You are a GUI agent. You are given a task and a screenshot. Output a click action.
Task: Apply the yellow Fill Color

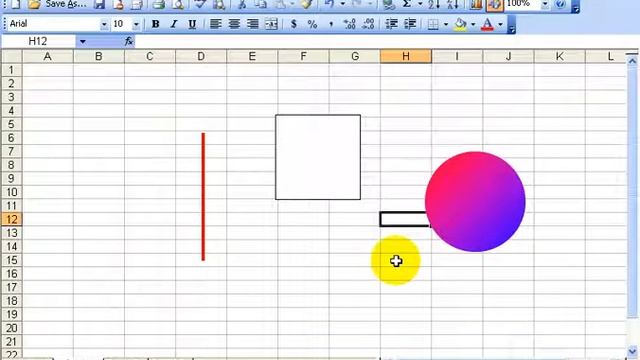[460, 24]
